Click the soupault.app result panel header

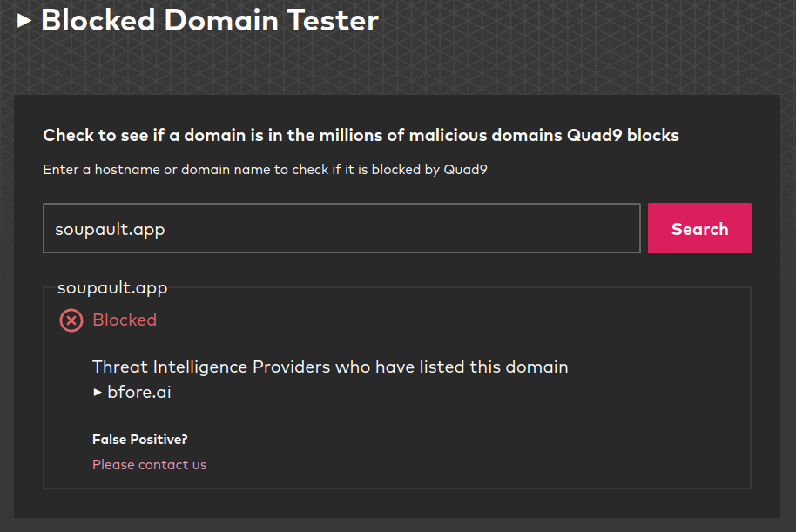coord(111,287)
